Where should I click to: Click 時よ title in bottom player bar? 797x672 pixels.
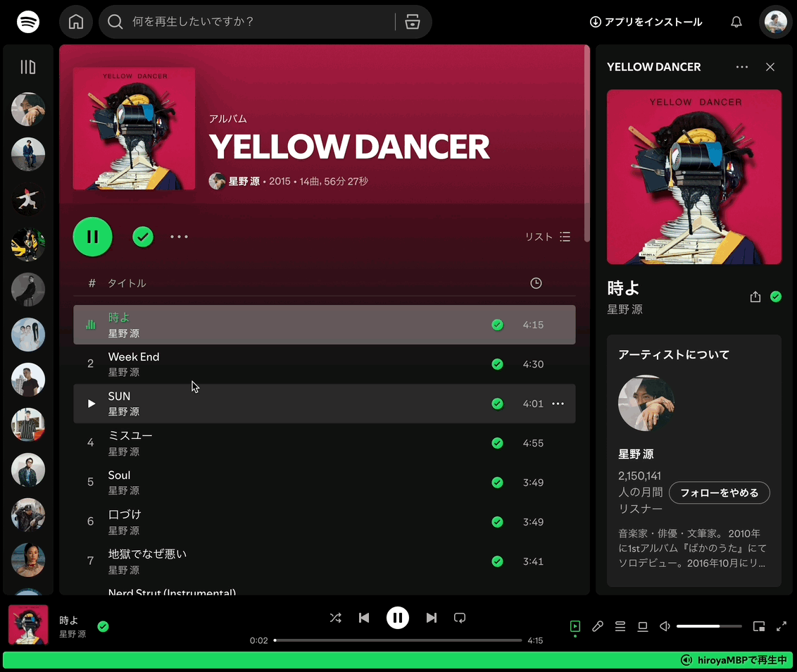click(68, 620)
